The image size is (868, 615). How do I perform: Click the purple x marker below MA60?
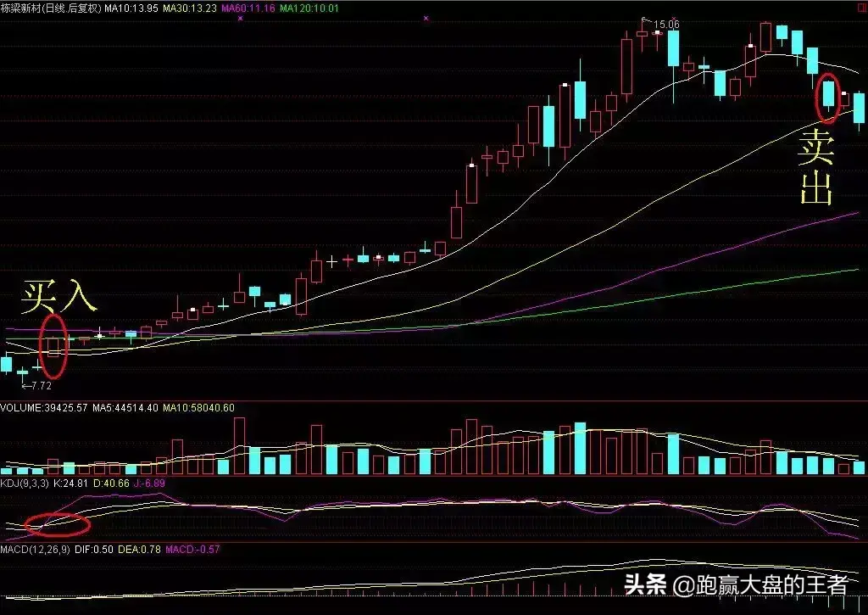coord(240,19)
